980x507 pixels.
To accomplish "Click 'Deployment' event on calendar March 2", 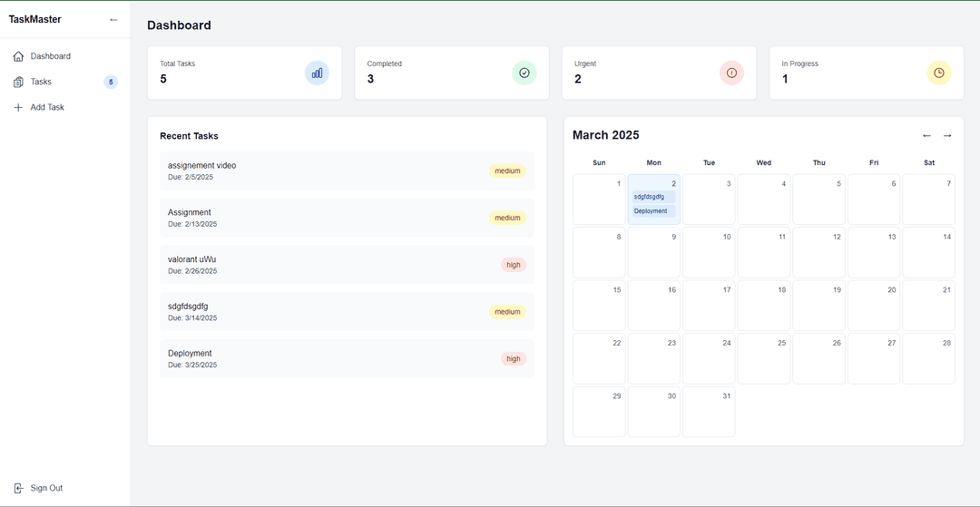I will 653,211.
